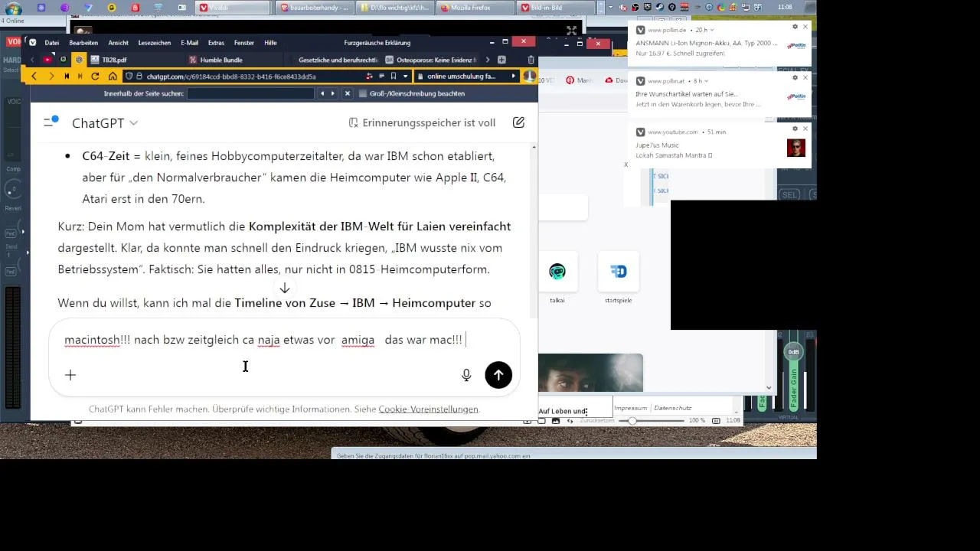Open settings gear on pollin.de notification
The width and height of the screenshot is (980, 551).
pos(795,27)
